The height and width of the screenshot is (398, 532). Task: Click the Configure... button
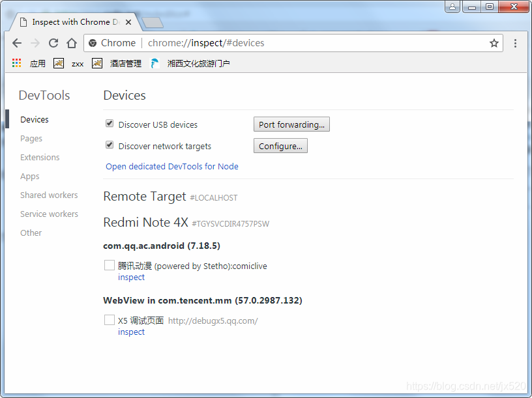[280, 146]
